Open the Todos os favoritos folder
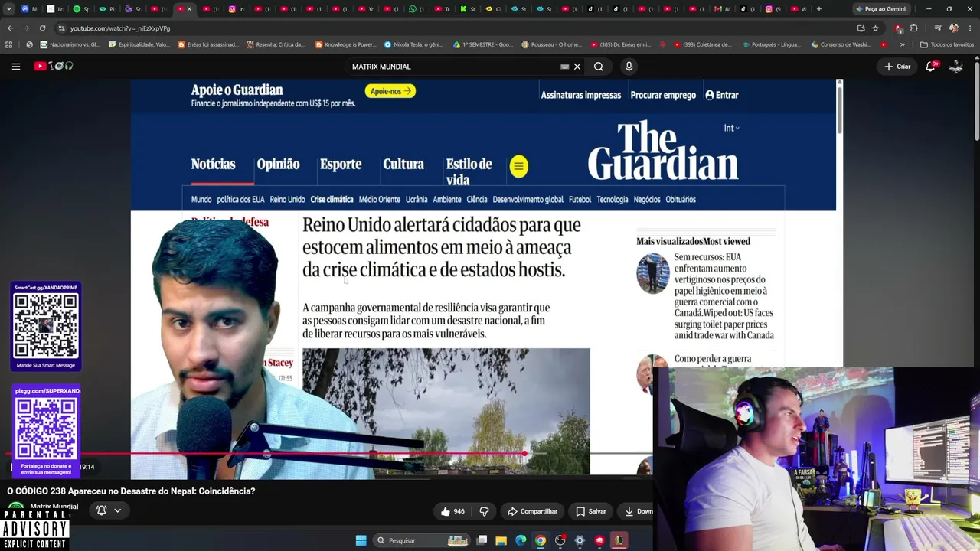 point(946,44)
